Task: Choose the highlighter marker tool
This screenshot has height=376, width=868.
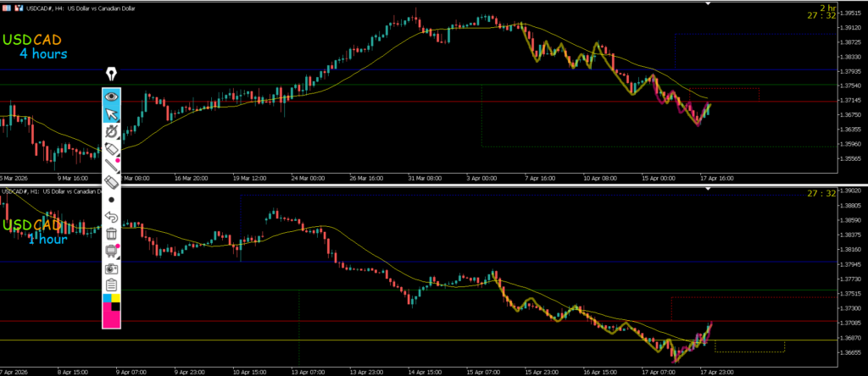Action: pos(111,149)
